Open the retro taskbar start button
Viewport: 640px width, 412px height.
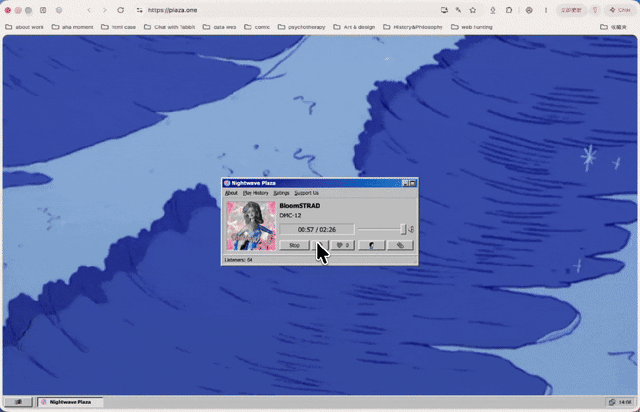click(18, 402)
